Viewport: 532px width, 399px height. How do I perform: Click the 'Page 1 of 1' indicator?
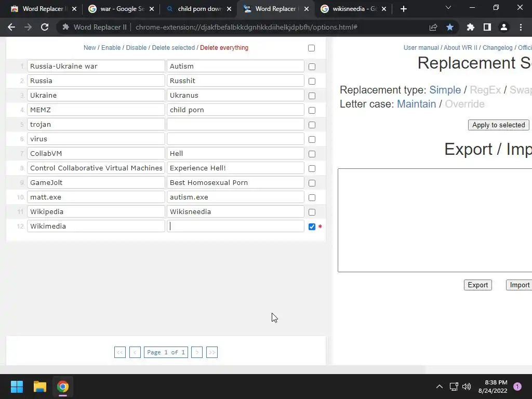(166, 352)
